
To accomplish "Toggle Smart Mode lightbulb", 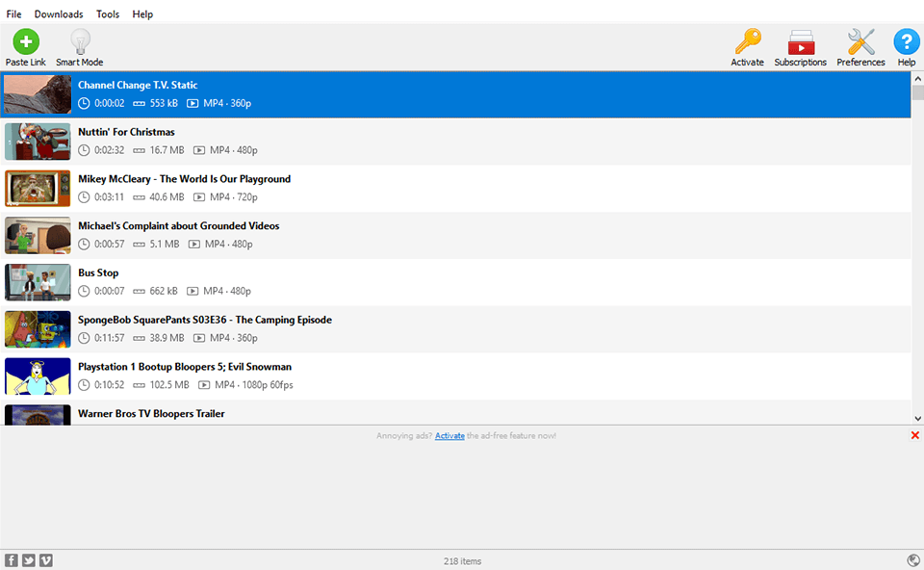I will tap(80, 41).
